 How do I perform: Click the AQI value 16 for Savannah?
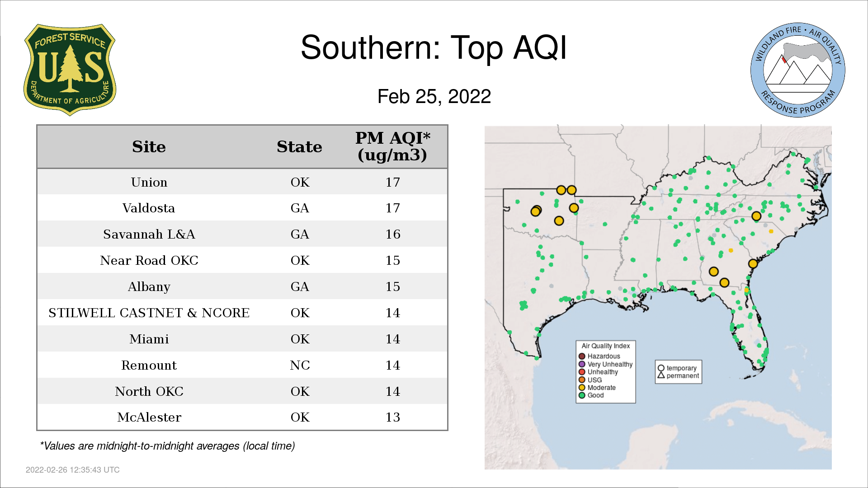point(392,234)
